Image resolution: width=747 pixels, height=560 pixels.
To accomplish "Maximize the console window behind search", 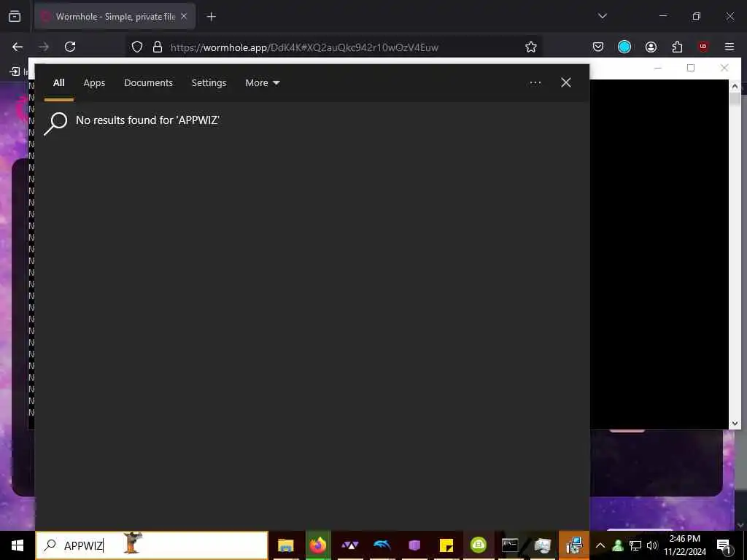I will coord(690,68).
